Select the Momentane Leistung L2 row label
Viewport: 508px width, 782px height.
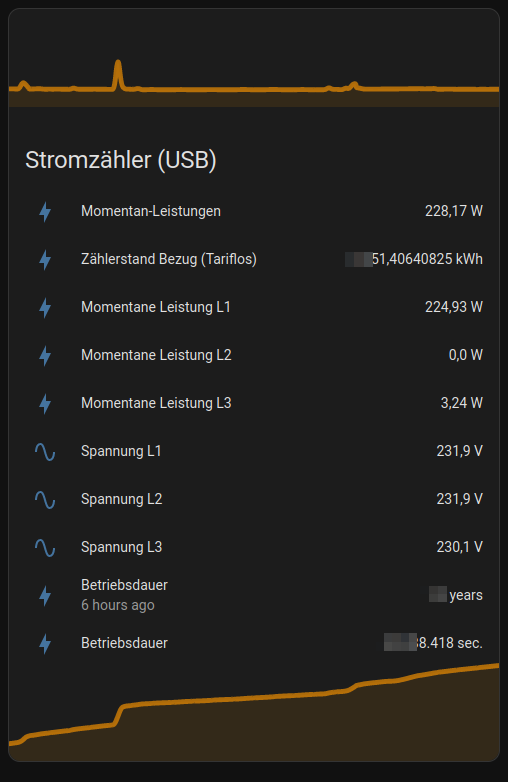[156, 355]
